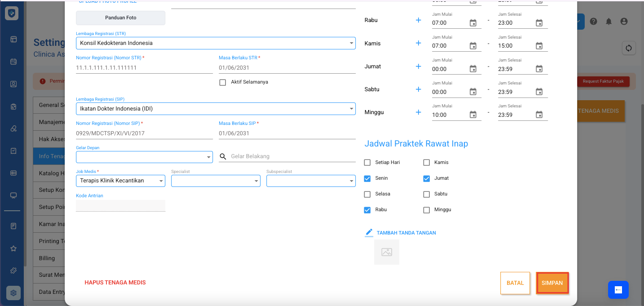
Task: Add a schedule slot for Jumat
Action: [418, 67]
